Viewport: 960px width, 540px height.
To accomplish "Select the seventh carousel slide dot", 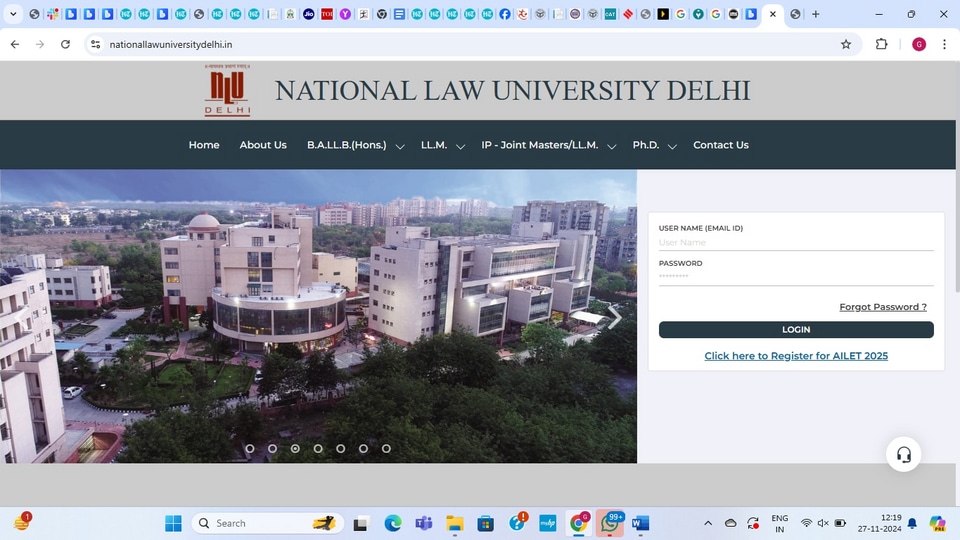I will tap(386, 448).
